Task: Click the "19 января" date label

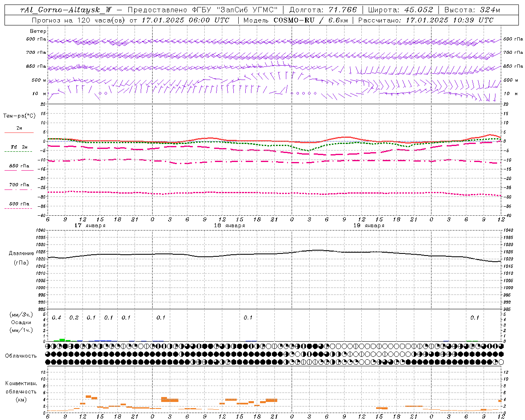Action: point(369,226)
